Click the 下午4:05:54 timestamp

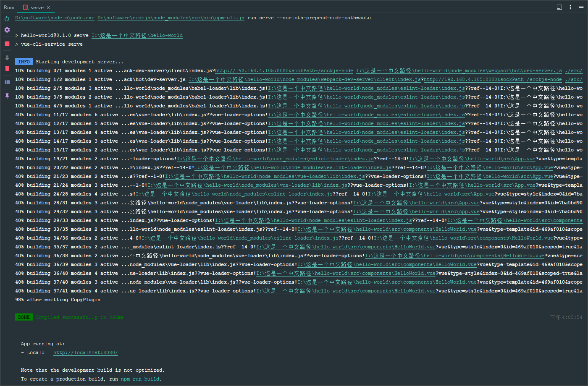[x=566, y=318]
